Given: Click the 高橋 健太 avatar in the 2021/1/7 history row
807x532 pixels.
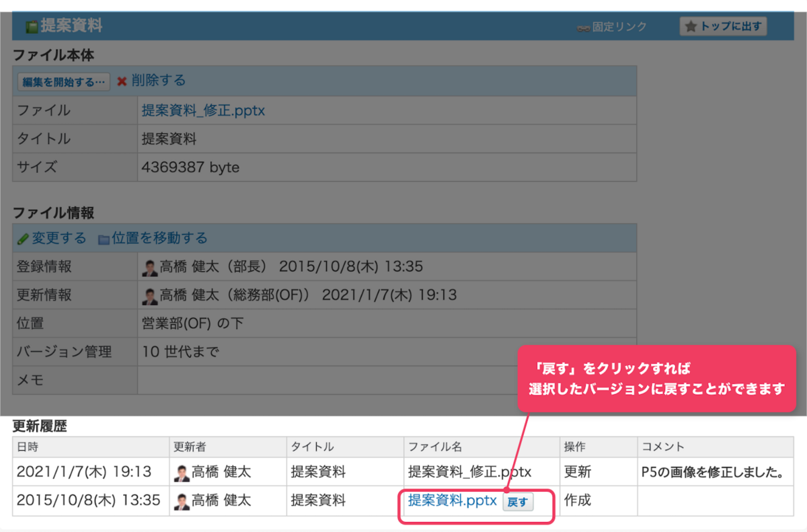Looking at the screenshot, I should click(x=182, y=473).
